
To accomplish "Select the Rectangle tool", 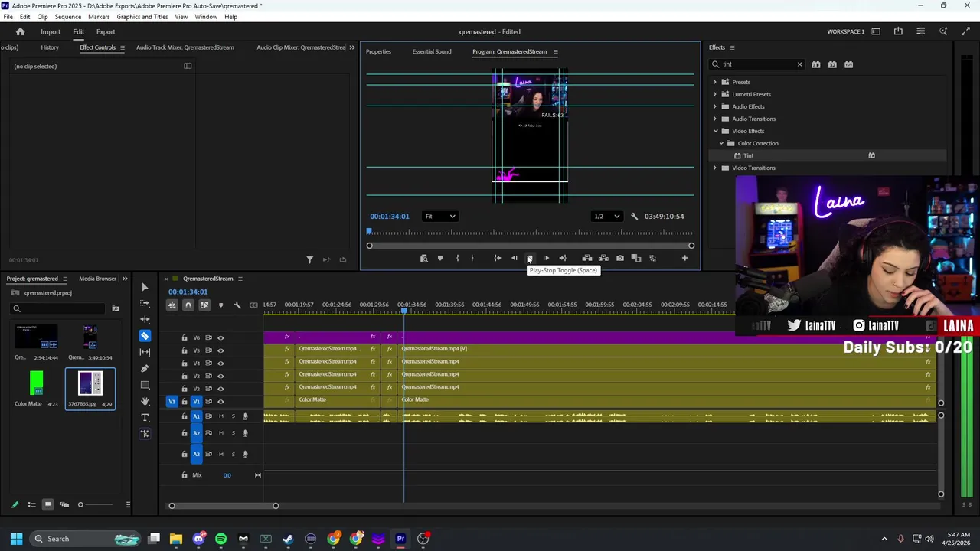I will 145,384.
